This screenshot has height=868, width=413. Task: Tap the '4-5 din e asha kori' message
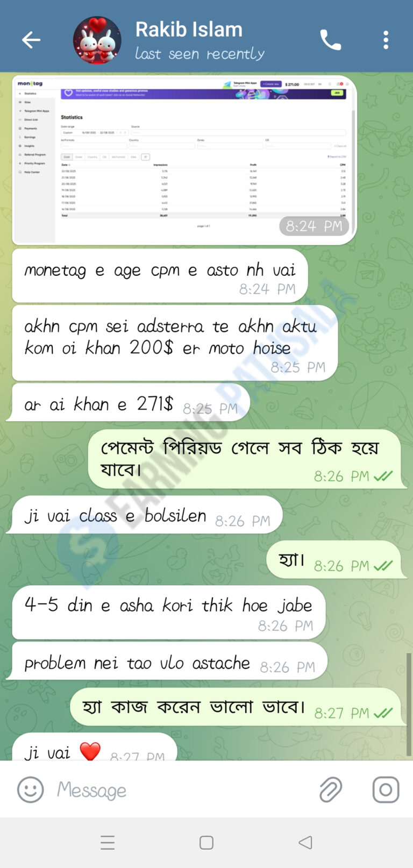click(x=169, y=613)
